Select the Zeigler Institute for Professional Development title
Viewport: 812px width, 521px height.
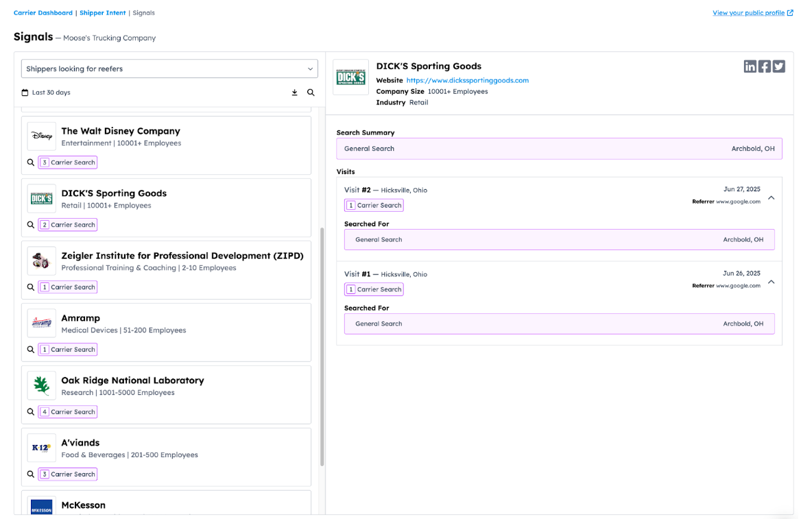(x=182, y=256)
